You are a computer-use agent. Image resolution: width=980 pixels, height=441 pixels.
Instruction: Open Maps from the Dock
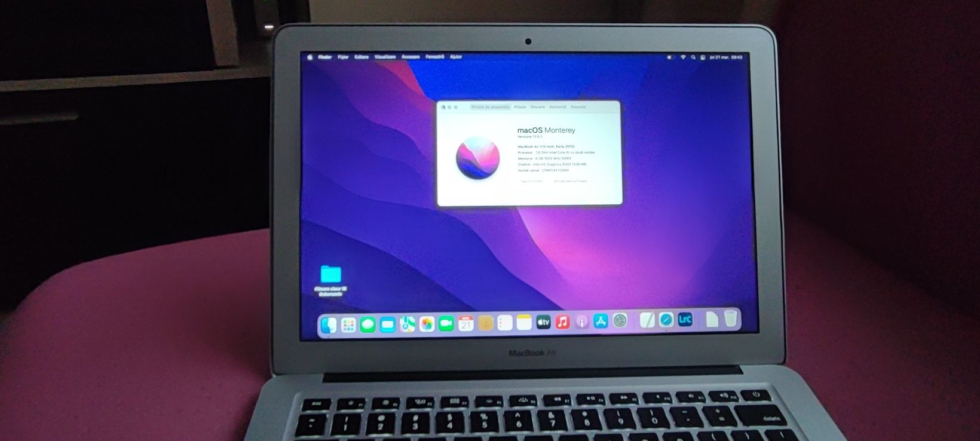(408, 324)
